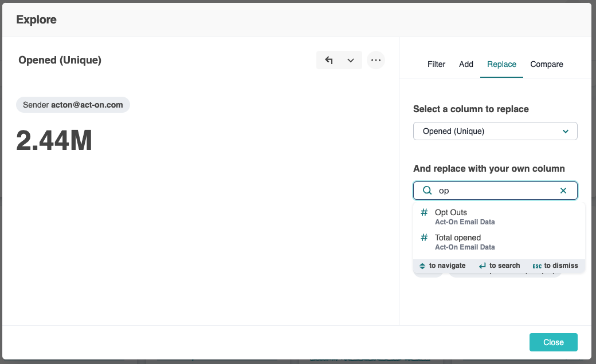Image resolution: width=596 pixels, height=364 pixels.
Task: Choose the Opt Outs suggestion
Action: click(x=499, y=217)
